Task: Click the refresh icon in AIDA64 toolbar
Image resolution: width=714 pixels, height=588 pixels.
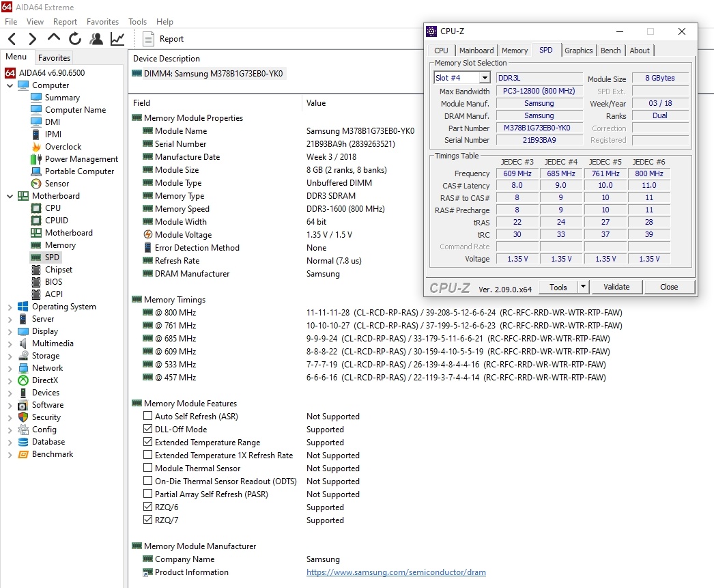Action: coord(75,38)
